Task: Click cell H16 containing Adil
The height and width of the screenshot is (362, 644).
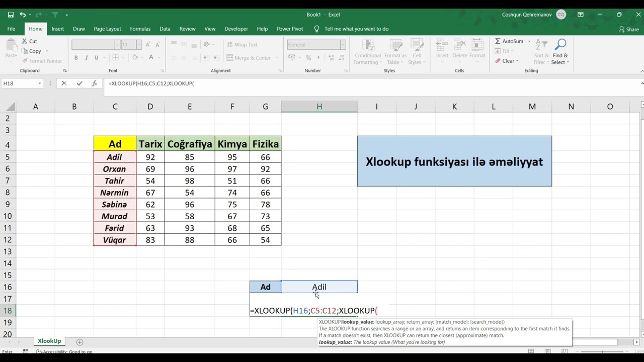Action: (x=319, y=287)
